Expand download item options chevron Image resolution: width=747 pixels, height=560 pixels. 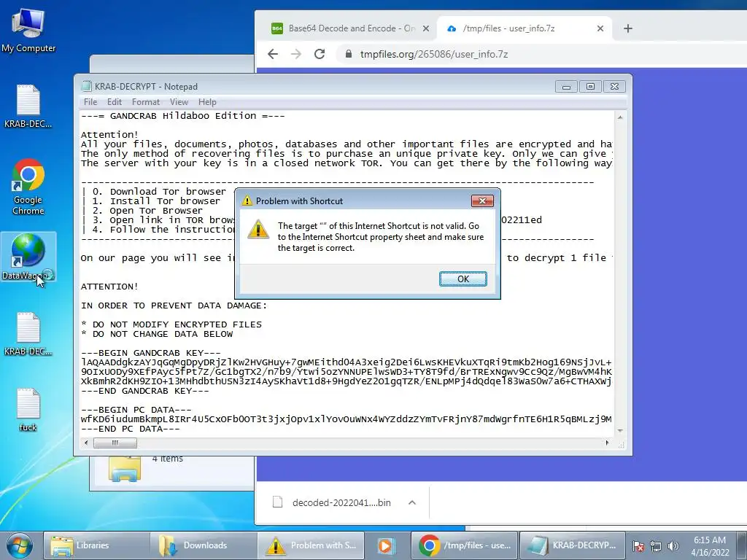(412, 502)
